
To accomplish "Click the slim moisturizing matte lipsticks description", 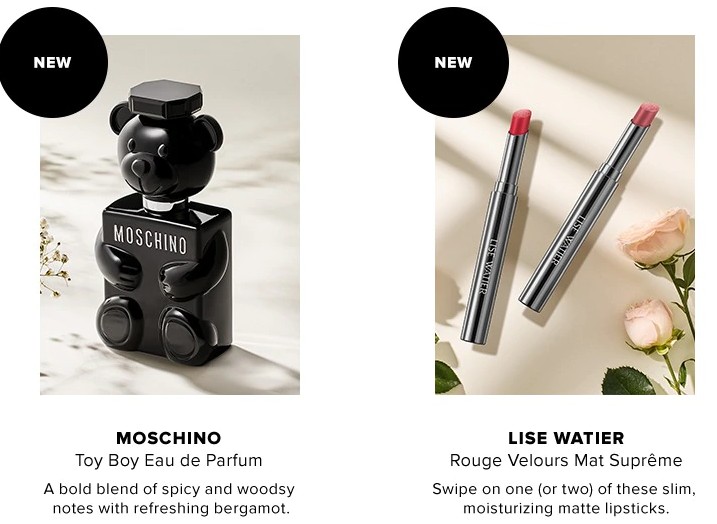I will click(x=565, y=498).
